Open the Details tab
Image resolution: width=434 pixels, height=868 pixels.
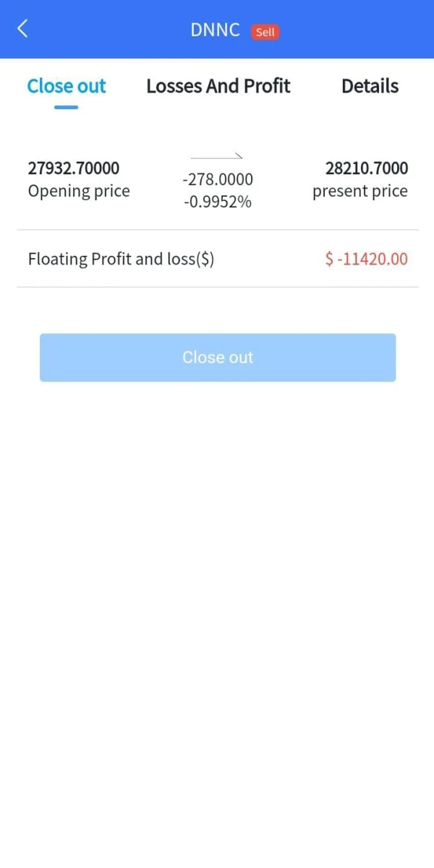(370, 86)
